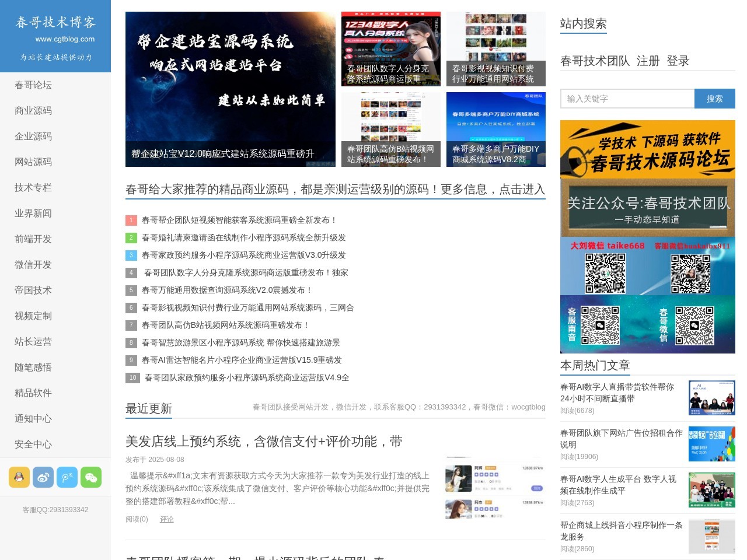Click the 大刘微信 taike668 QR code
The width and height of the screenshot is (747, 560).
click(x=605, y=272)
